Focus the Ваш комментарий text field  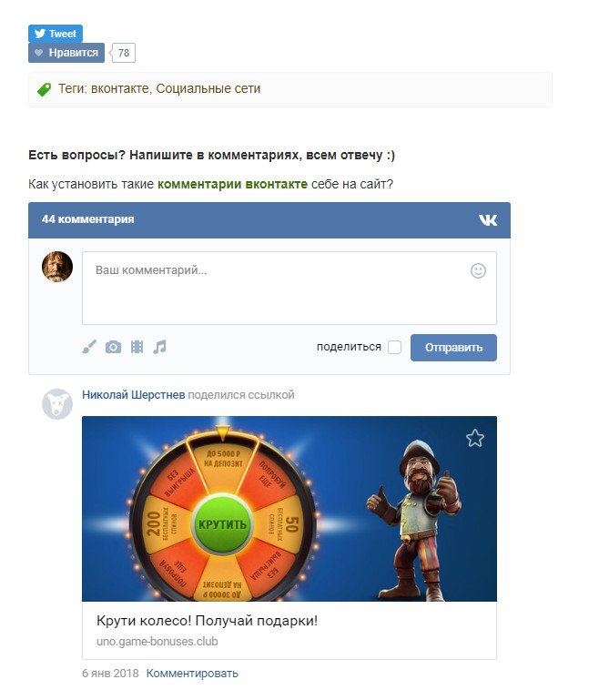point(289,288)
